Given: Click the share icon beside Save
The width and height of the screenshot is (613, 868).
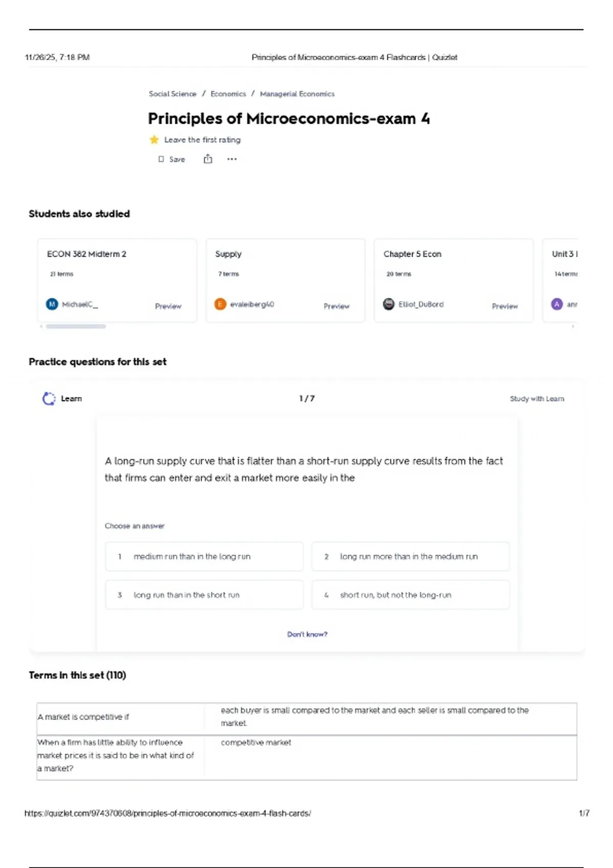Looking at the screenshot, I should coord(208,159).
